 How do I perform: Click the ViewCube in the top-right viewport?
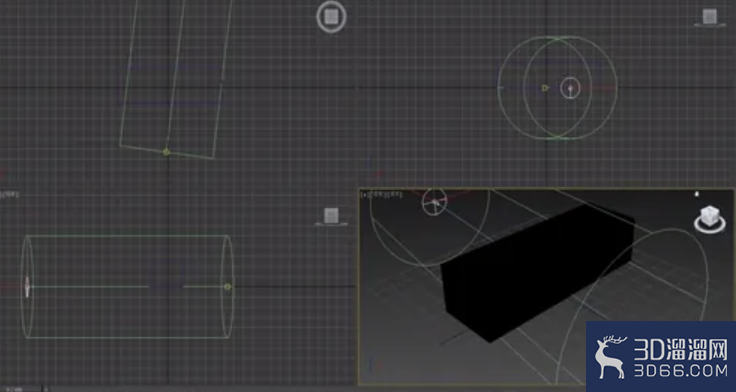[710, 17]
